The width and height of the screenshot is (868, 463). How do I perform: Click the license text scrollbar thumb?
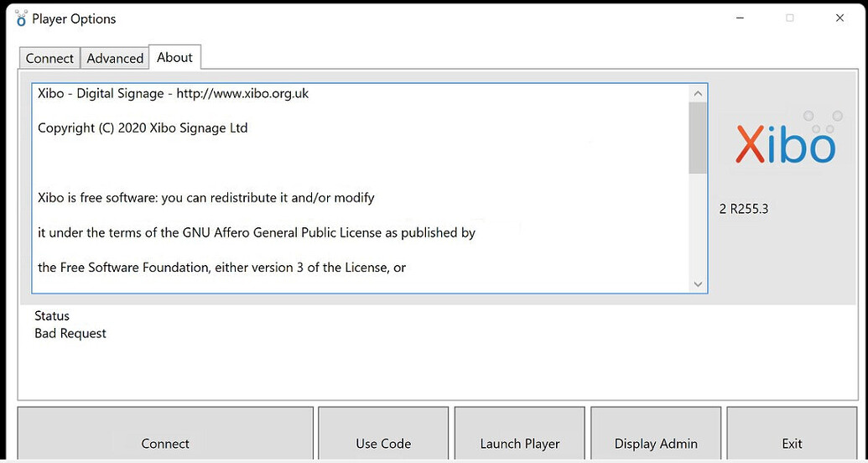(x=698, y=138)
